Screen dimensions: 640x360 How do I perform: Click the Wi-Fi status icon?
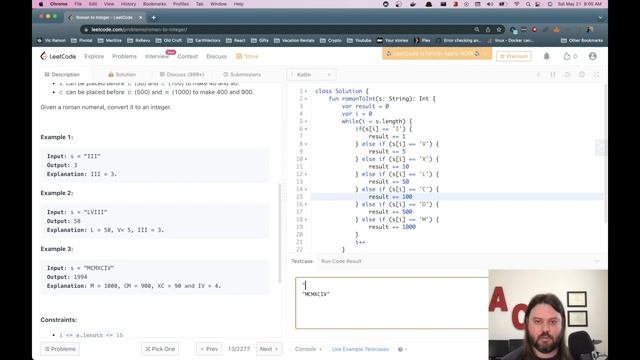(x=516, y=4)
